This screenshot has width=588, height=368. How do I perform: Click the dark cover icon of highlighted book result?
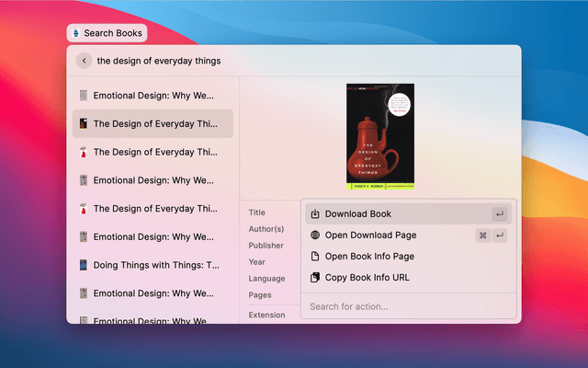[83, 123]
